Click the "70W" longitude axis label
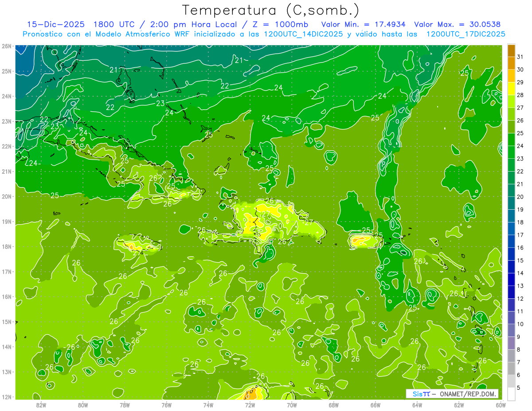The width and height of the screenshot is (532, 411). click(x=292, y=405)
